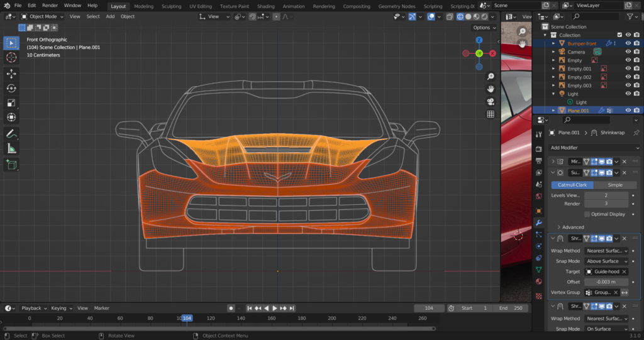Viewport: 644px width, 340px height.
Task: Toggle the viewport gizmo button
Action: [x=412, y=17]
